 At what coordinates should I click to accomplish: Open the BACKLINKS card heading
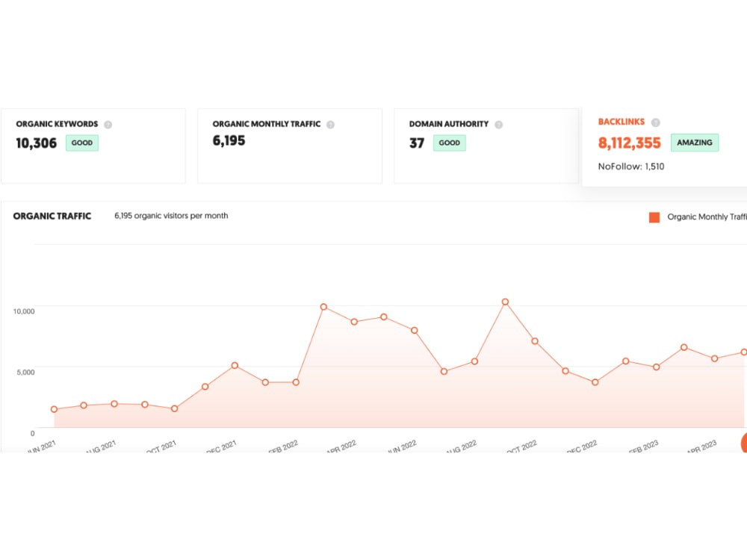tap(622, 122)
